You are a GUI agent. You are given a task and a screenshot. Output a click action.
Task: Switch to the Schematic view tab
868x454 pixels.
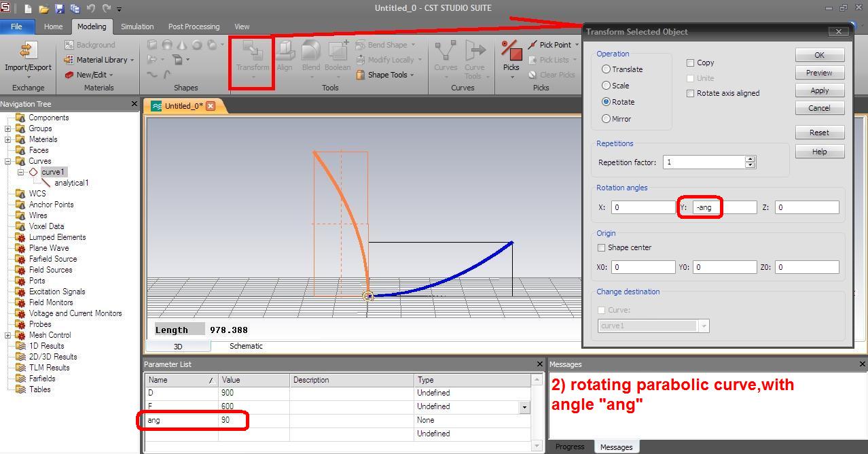(246, 346)
